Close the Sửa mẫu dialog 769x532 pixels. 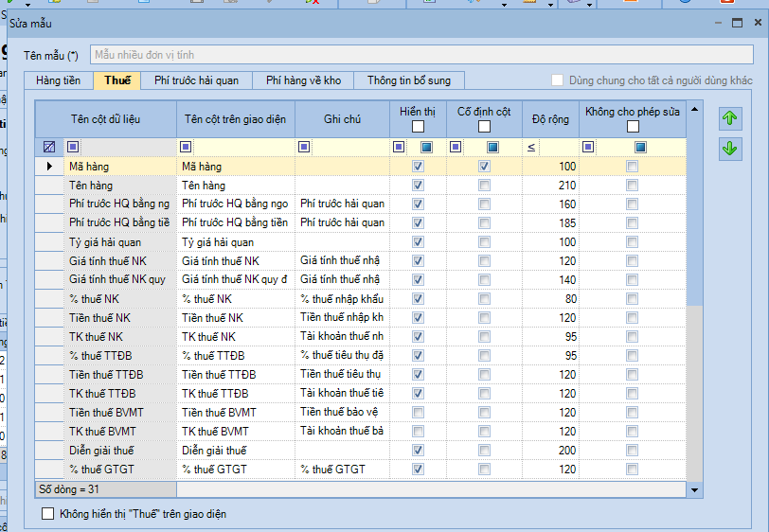758,23
